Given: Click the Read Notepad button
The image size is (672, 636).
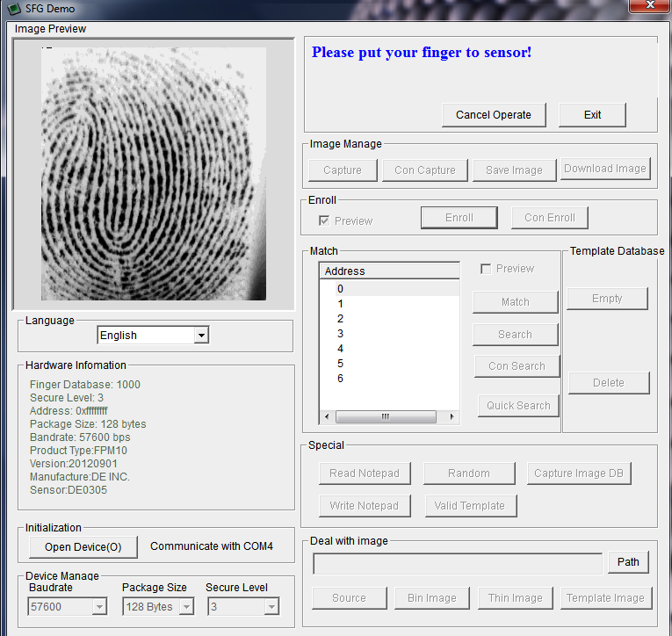Looking at the screenshot, I should point(365,473).
